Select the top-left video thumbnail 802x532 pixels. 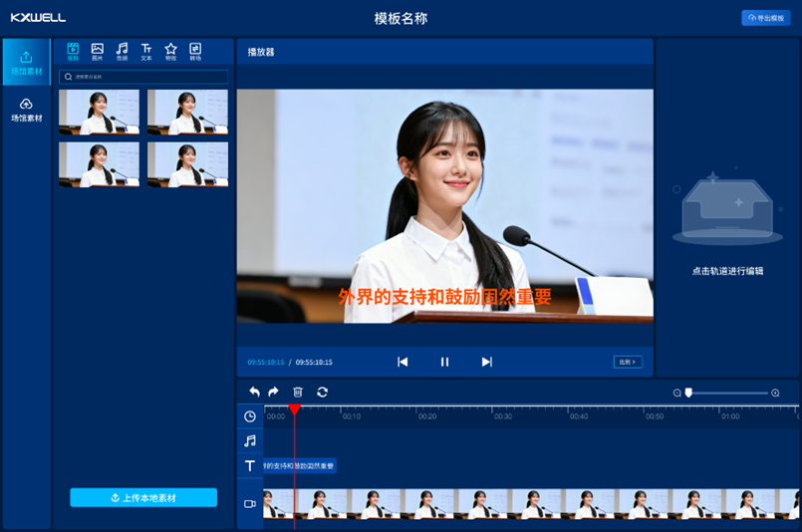99,112
